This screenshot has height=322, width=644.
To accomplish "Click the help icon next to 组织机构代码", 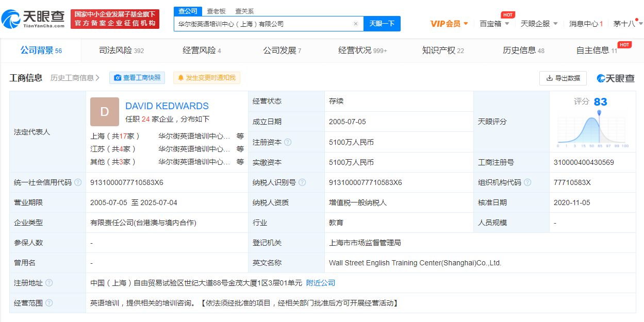I will click(x=528, y=182).
